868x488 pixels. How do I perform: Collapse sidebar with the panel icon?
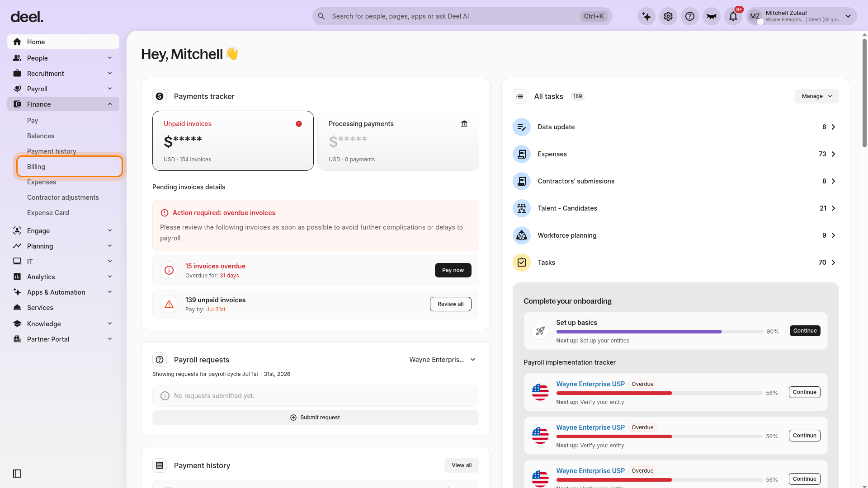(17, 474)
